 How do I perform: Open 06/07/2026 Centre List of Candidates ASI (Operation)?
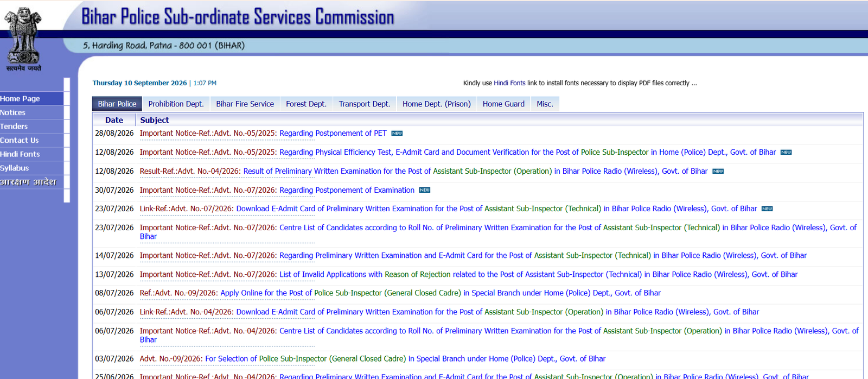pyautogui.click(x=499, y=335)
